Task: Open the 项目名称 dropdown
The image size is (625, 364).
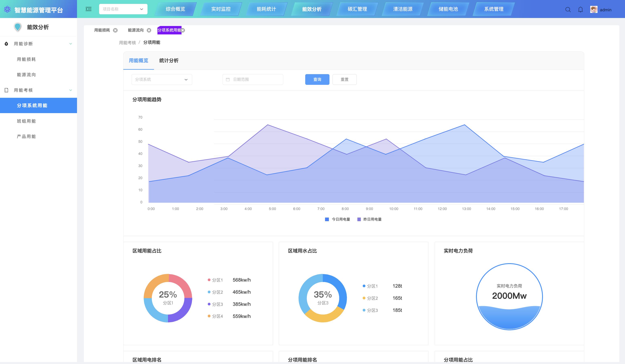Action: pos(123,9)
